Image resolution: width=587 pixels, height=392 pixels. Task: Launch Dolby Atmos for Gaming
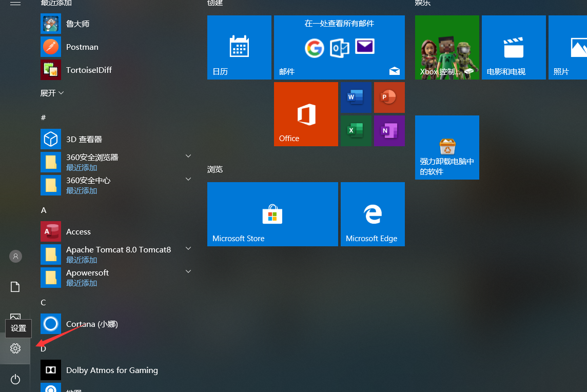tap(111, 370)
